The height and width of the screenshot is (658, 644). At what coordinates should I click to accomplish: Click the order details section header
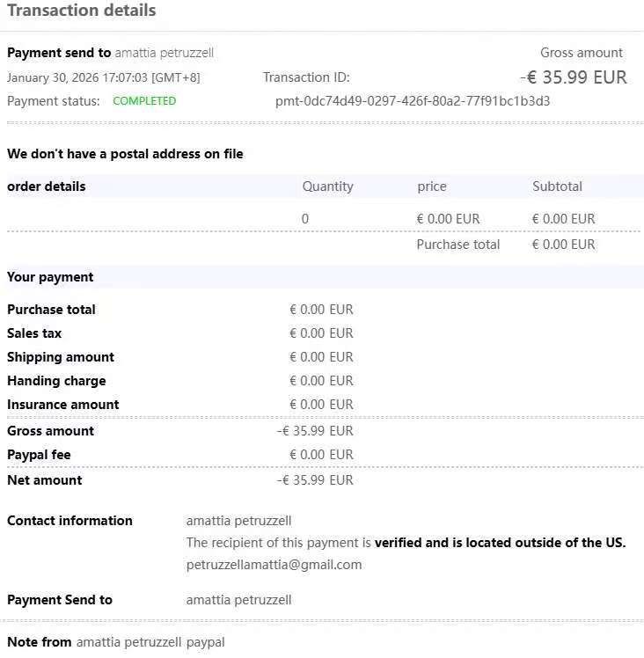coord(47,186)
